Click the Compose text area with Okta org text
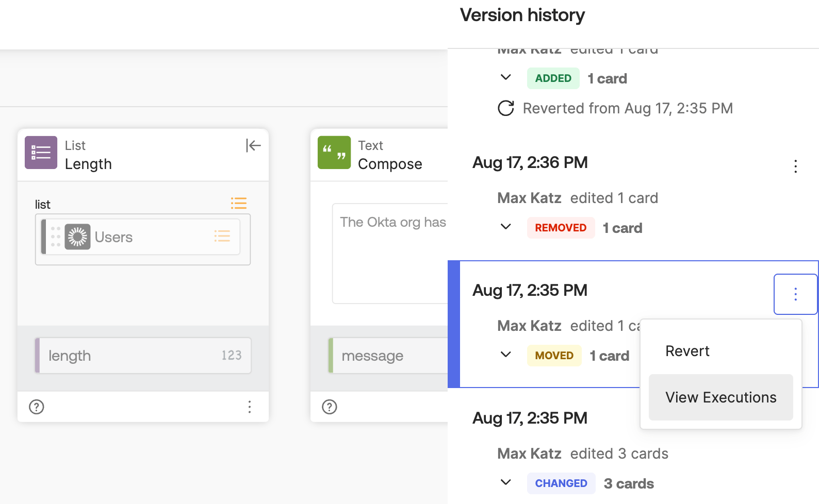Screen dimensions: 819x504 pyautogui.click(x=390, y=254)
